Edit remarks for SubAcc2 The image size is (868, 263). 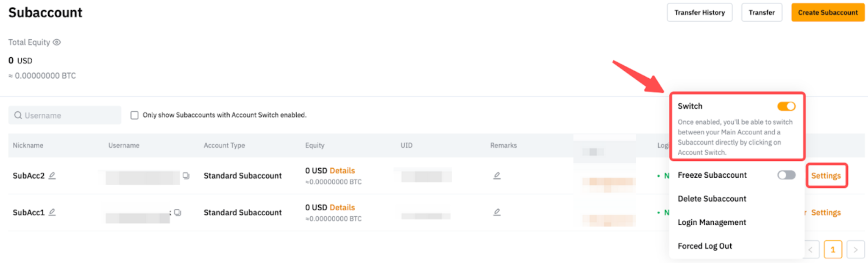(x=497, y=175)
